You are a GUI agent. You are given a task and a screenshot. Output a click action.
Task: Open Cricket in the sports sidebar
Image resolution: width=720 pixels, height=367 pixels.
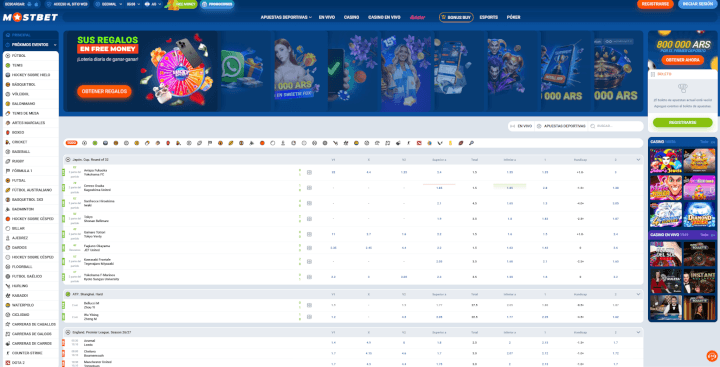[31, 142]
